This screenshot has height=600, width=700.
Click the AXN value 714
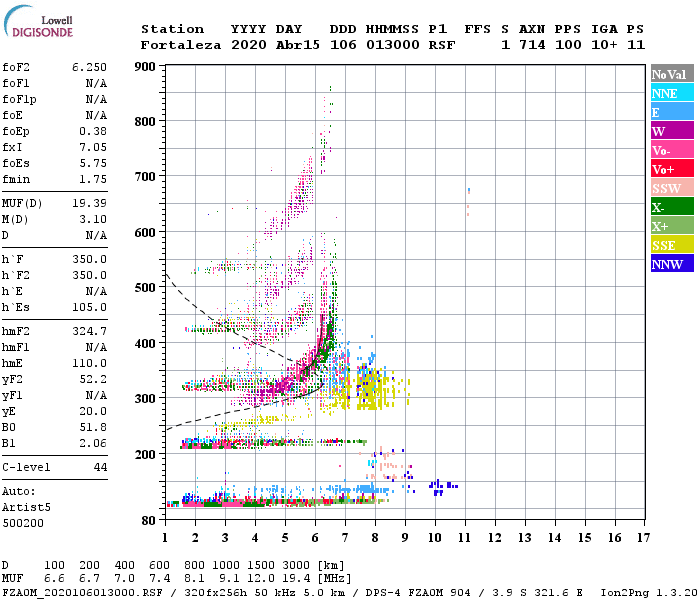click(x=532, y=45)
